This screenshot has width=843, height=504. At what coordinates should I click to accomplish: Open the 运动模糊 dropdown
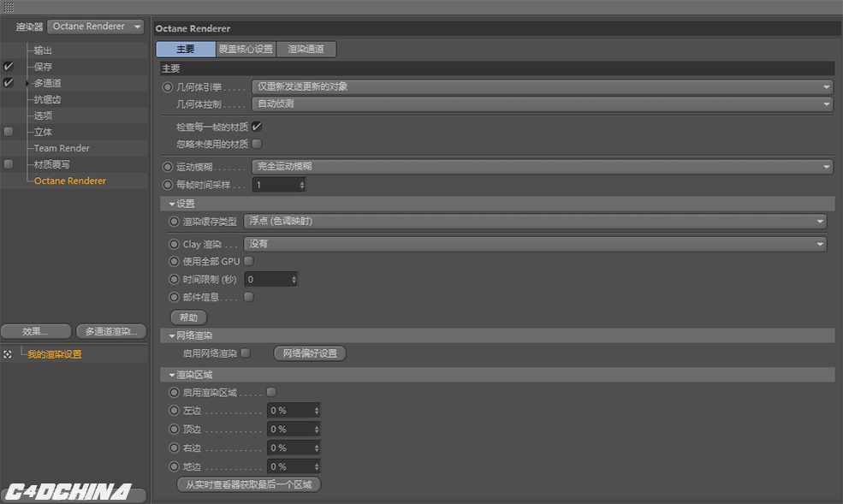(x=543, y=167)
